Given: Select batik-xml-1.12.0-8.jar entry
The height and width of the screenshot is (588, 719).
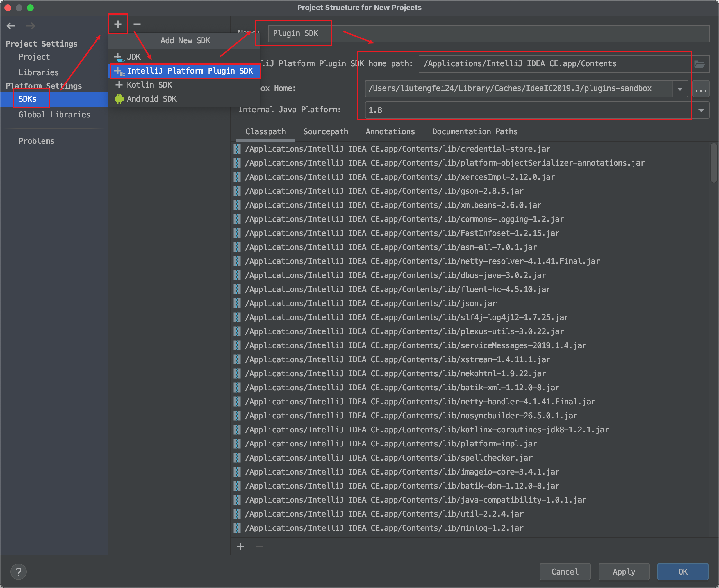Looking at the screenshot, I should [x=471, y=388].
